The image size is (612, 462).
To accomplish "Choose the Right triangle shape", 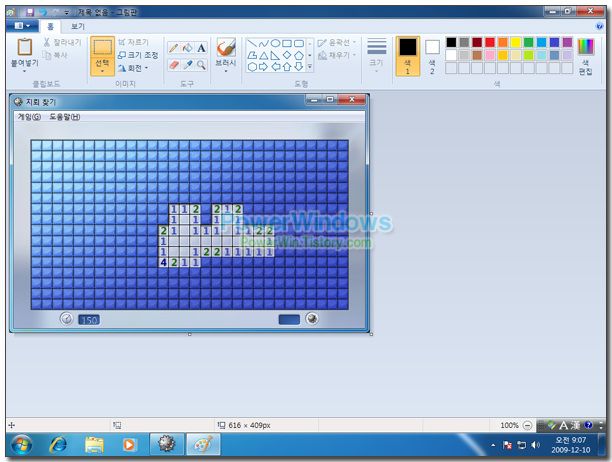I will pos(276,55).
